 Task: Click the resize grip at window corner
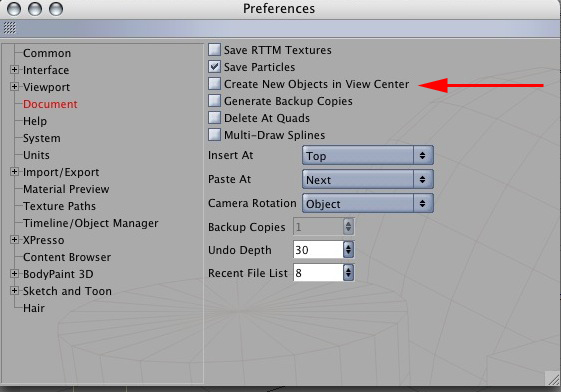tap(553, 378)
